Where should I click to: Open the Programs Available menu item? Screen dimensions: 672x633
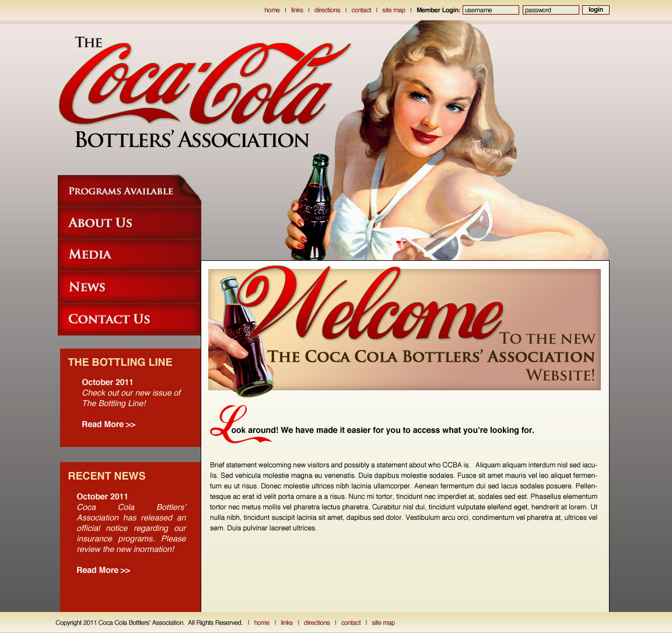(129, 191)
